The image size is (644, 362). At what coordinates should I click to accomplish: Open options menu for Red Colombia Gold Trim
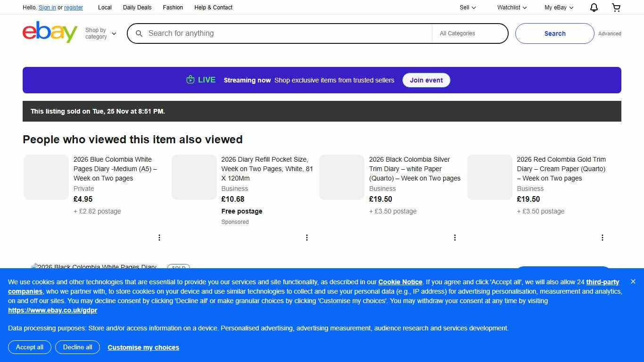coord(603,238)
